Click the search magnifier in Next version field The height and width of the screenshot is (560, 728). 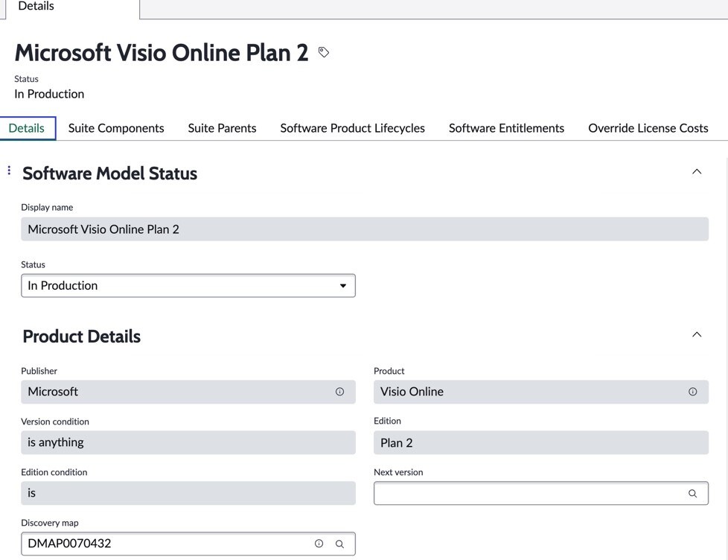pos(692,493)
